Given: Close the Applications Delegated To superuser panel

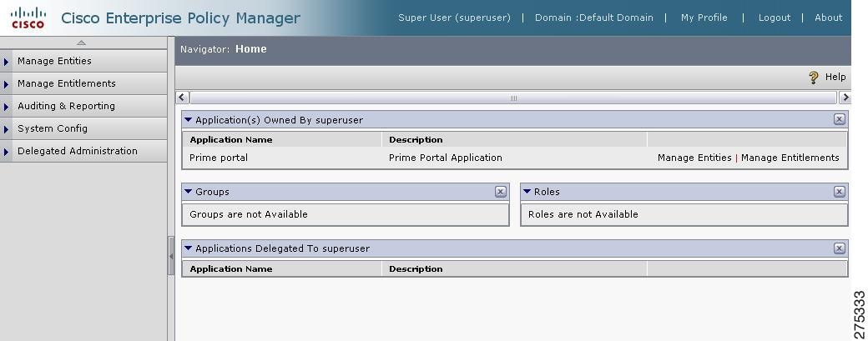Looking at the screenshot, I should 840,248.
